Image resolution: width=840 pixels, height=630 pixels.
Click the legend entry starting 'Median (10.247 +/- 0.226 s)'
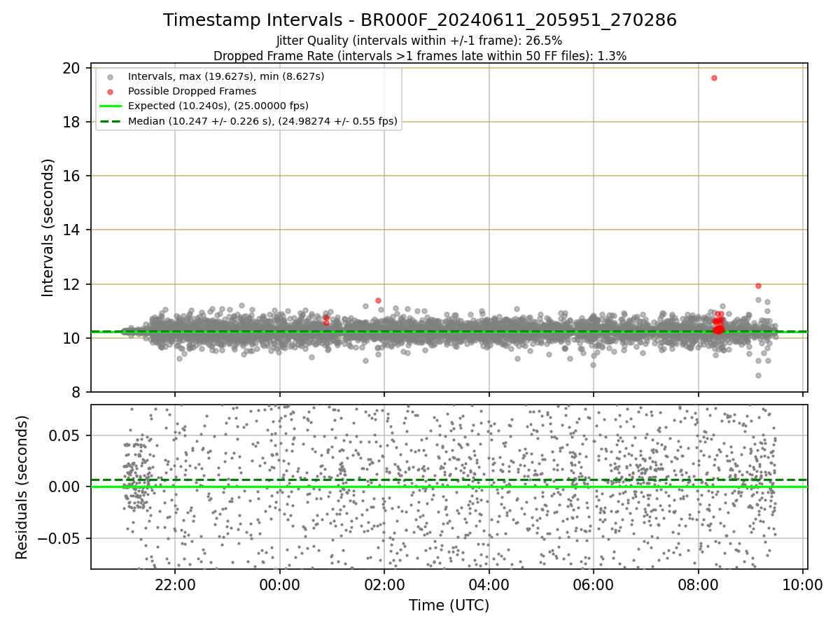pyautogui.click(x=262, y=121)
